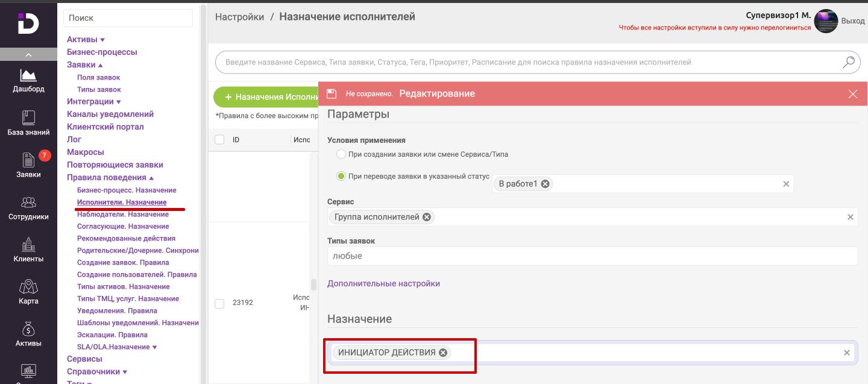Image resolution: width=868 pixels, height=384 pixels.
Task: Click the Выход logout link
Action: tap(852, 21)
